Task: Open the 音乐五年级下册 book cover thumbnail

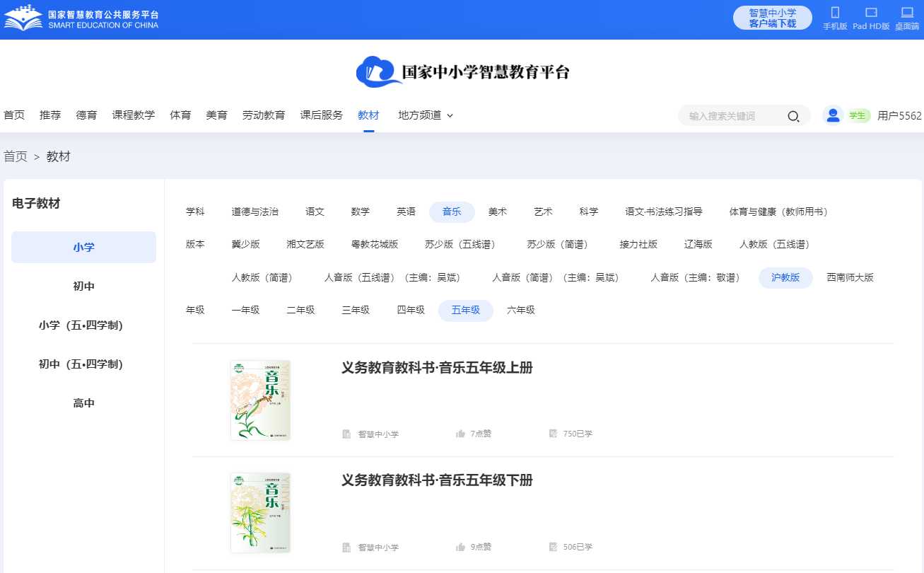Action: [x=260, y=513]
